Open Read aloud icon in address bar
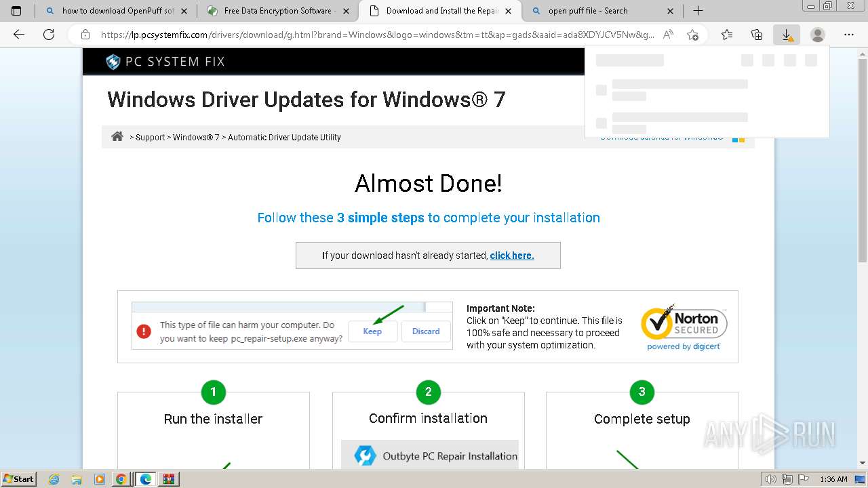868x488 pixels. pos(668,35)
